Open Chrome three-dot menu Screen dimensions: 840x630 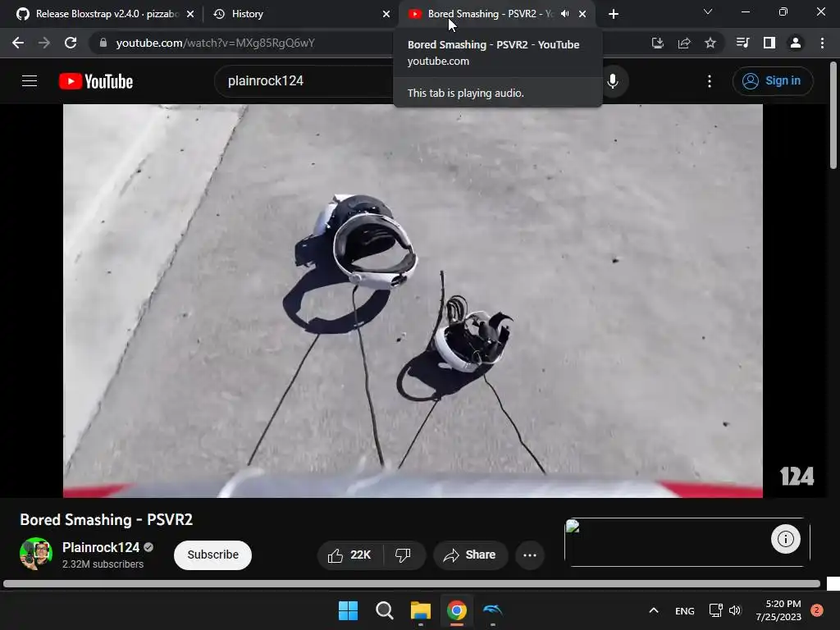(822, 43)
